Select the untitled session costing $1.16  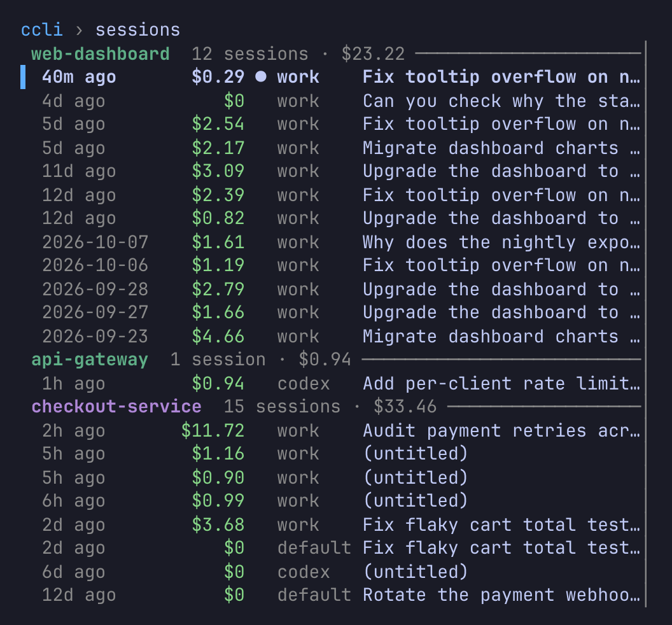(330, 454)
